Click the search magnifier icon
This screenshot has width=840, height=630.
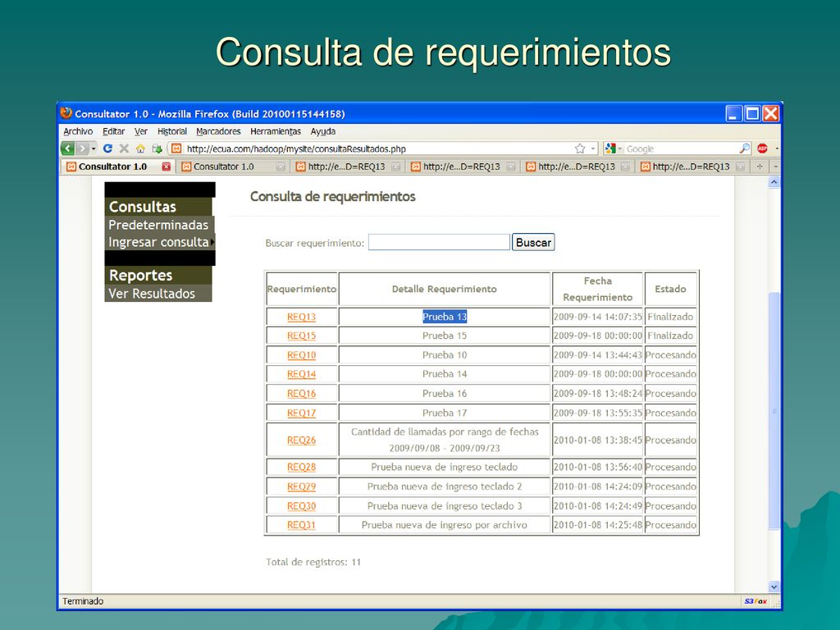745,148
